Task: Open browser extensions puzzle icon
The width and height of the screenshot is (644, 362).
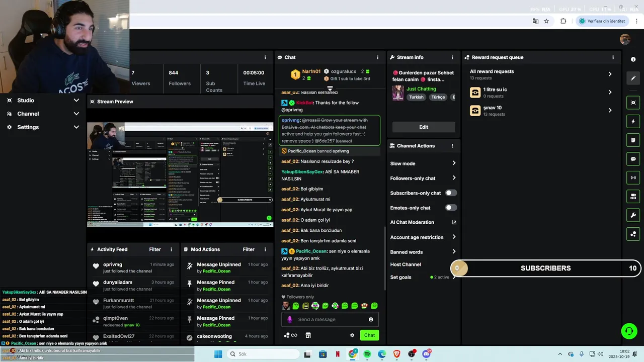Action: [563, 21]
